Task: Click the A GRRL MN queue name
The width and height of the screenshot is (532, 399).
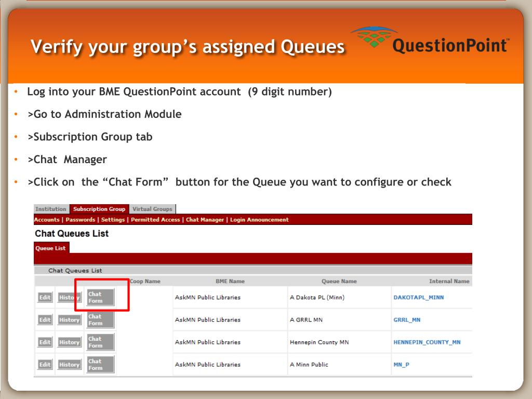Action: pyautogui.click(x=306, y=320)
